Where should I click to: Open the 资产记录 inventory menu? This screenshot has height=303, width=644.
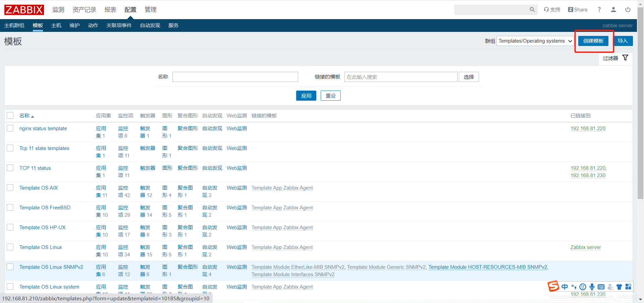pos(84,10)
